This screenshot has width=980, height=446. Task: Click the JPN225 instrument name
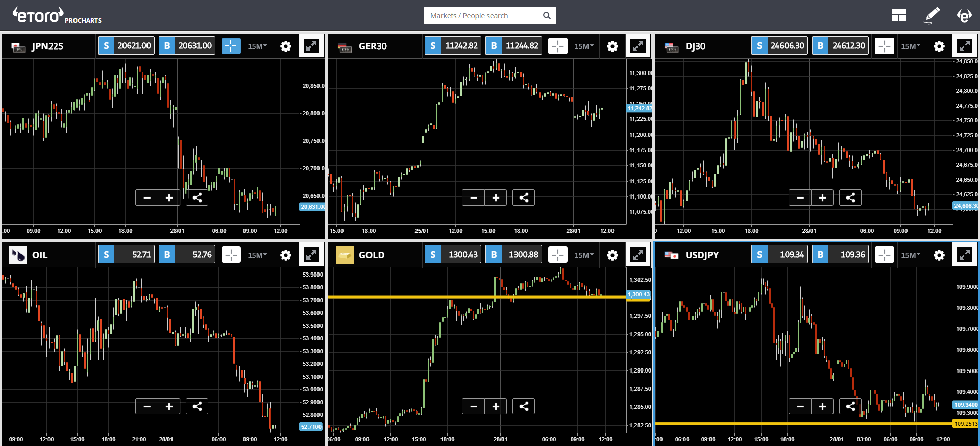[47, 46]
